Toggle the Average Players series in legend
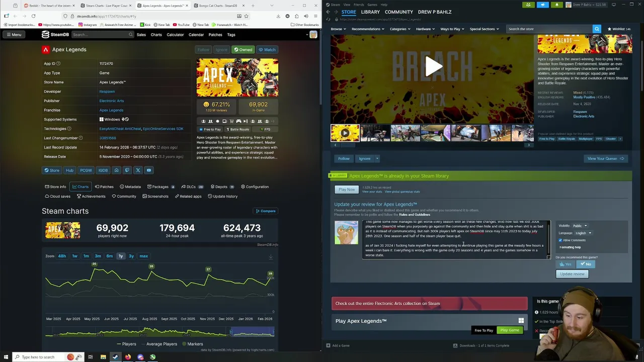Viewport: 644px width, 362px height. 158,344
